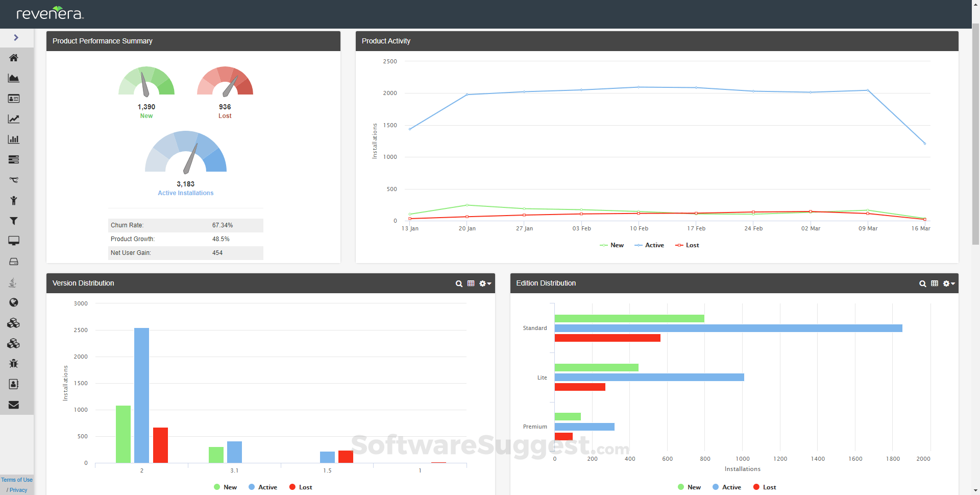The image size is (980, 495).
Task: Expand the collapsed sidebar using the arrow chevron
Action: [17, 37]
